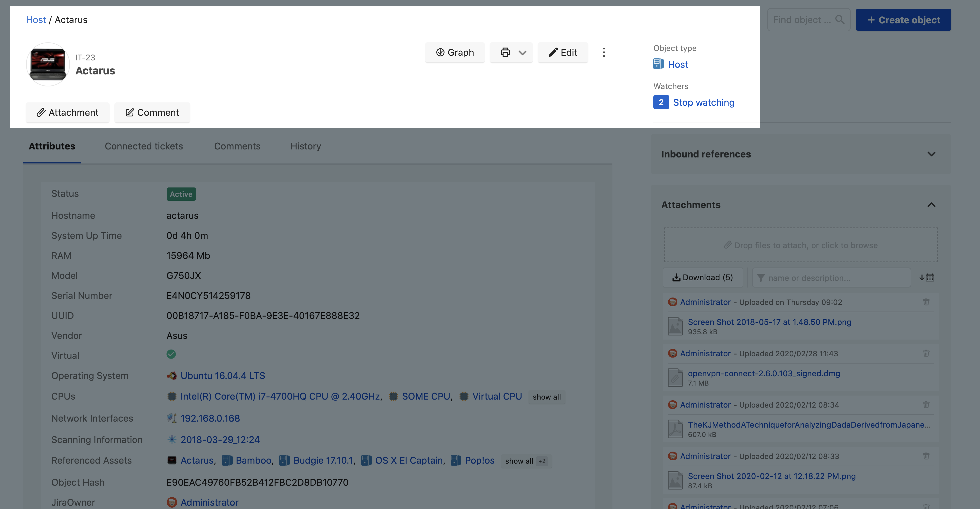This screenshot has height=509, width=980.
Task: Click the Graph button
Action: [455, 52]
